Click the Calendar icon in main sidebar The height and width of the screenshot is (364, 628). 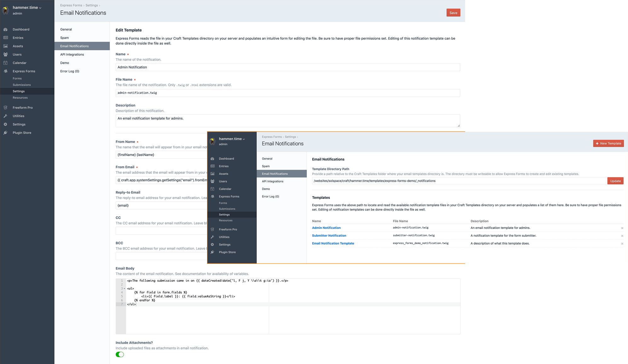point(5,63)
